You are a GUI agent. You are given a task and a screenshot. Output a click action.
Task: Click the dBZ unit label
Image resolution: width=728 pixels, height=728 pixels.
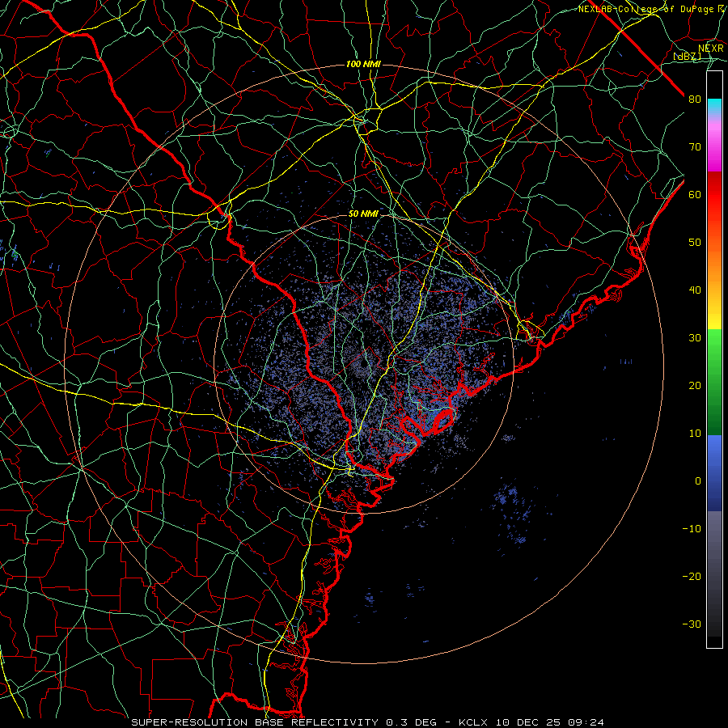tap(687, 57)
